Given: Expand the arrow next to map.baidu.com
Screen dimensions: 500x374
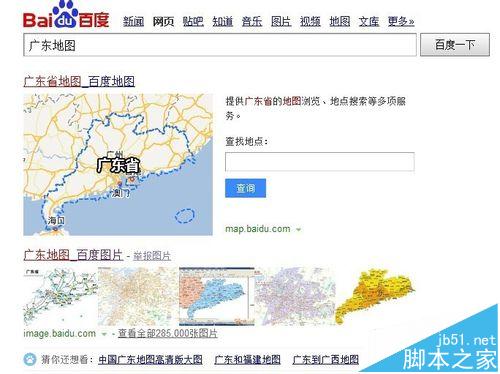Looking at the screenshot, I should pyautogui.click(x=298, y=230).
